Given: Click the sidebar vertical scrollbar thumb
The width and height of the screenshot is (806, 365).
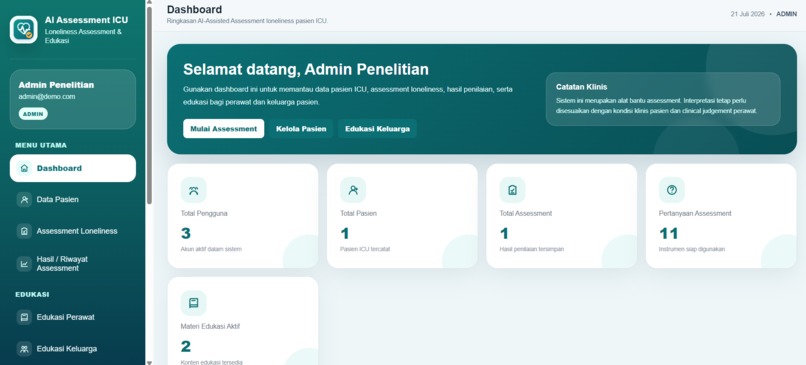Looking at the screenshot, I should (x=149, y=105).
